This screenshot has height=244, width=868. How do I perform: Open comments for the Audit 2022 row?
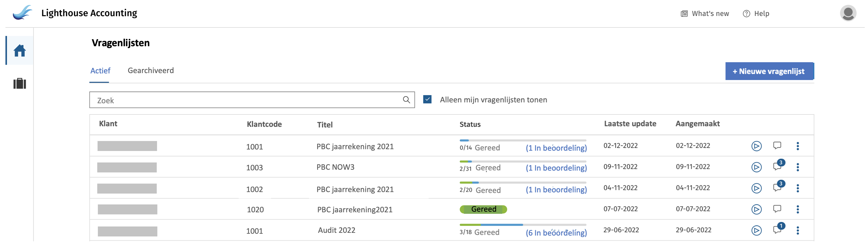coord(777,230)
